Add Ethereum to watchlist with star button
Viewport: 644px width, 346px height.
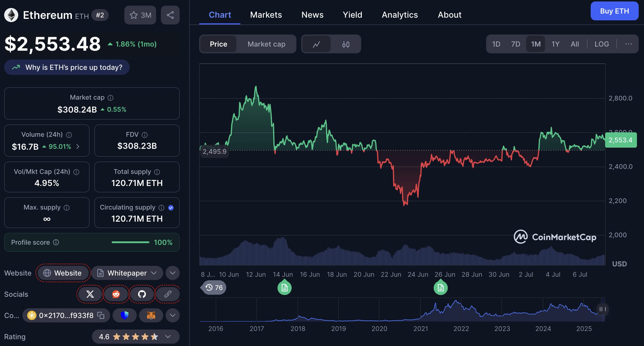140,15
